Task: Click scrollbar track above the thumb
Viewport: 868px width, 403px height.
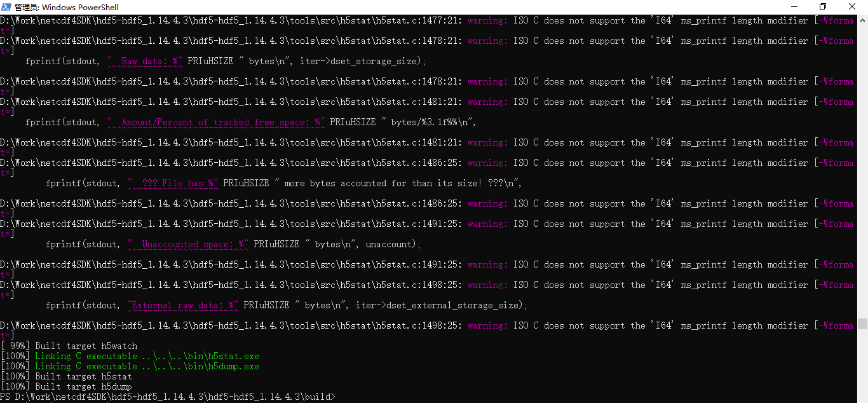Action: pyautogui.click(x=862, y=172)
